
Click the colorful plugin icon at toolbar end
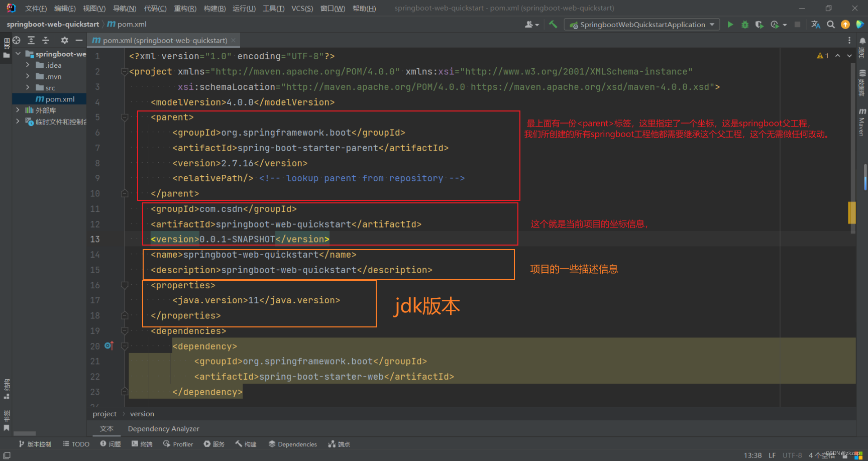(860, 25)
